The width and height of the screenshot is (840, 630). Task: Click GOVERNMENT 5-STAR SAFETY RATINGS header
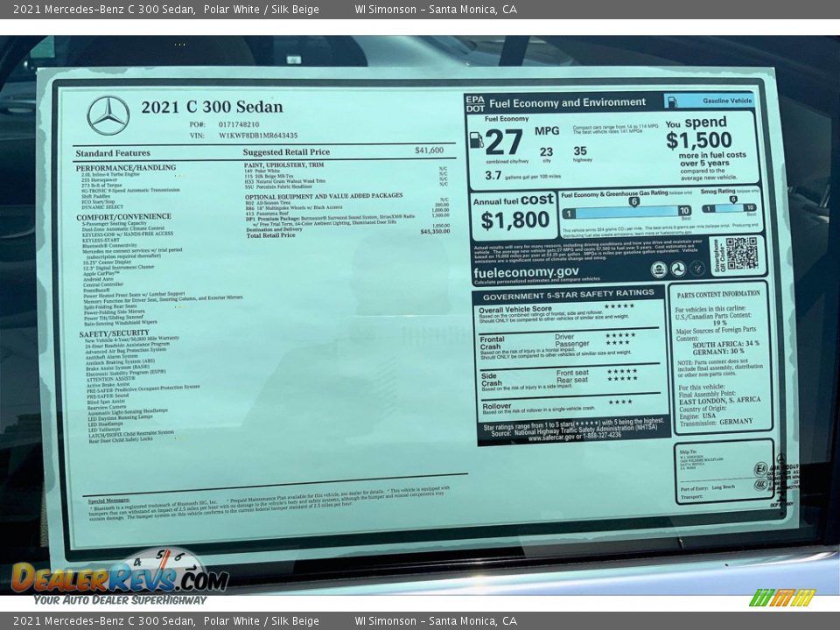(569, 294)
